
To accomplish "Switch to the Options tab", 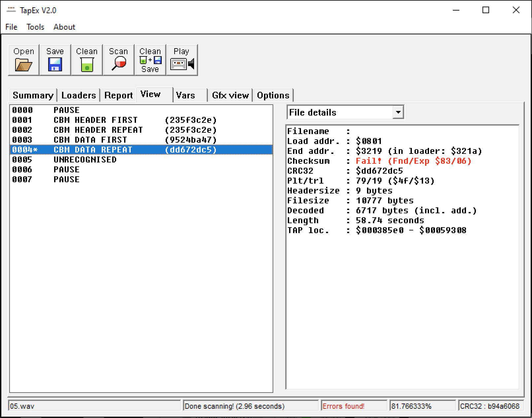I will (273, 95).
